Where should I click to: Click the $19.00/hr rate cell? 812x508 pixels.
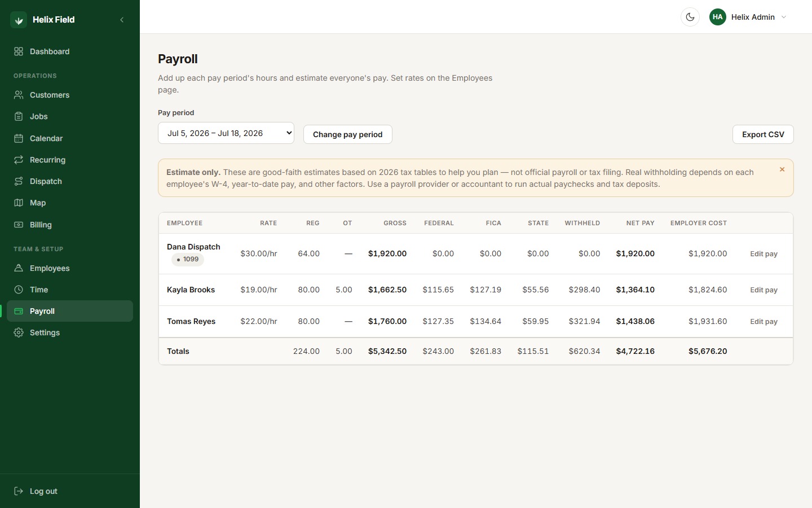click(x=259, y=290)
